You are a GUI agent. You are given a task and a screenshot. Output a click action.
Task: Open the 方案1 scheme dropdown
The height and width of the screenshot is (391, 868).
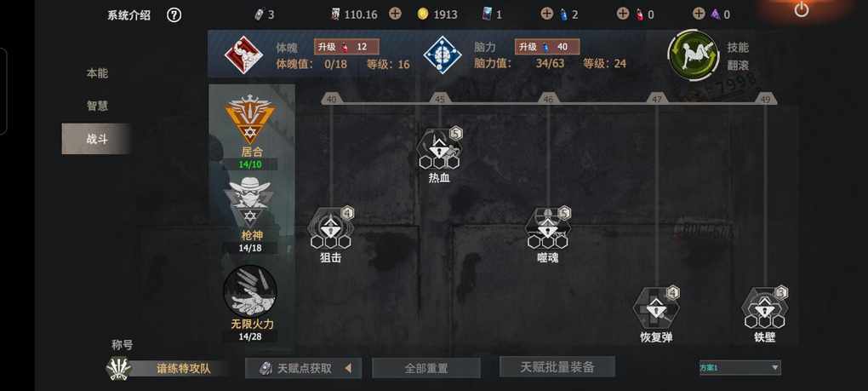(x=740, y=367)
